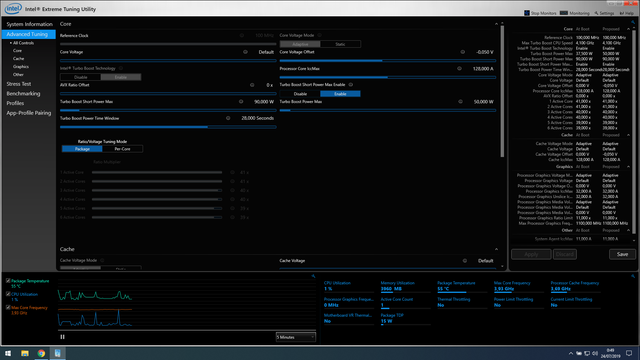Click the info icon beside Cache Voltage Mode

102,260
